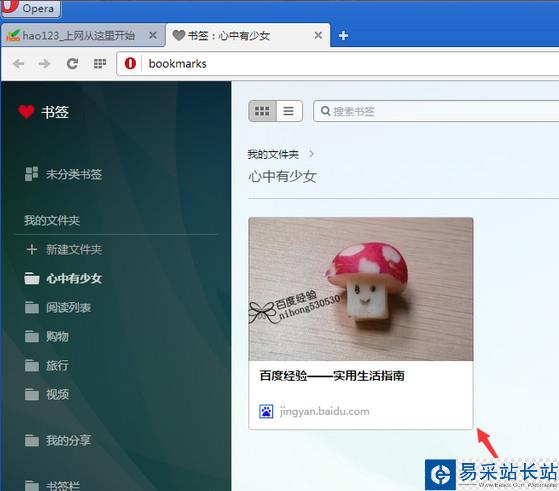Open the 阅读列表 folder

click(58, 307)
